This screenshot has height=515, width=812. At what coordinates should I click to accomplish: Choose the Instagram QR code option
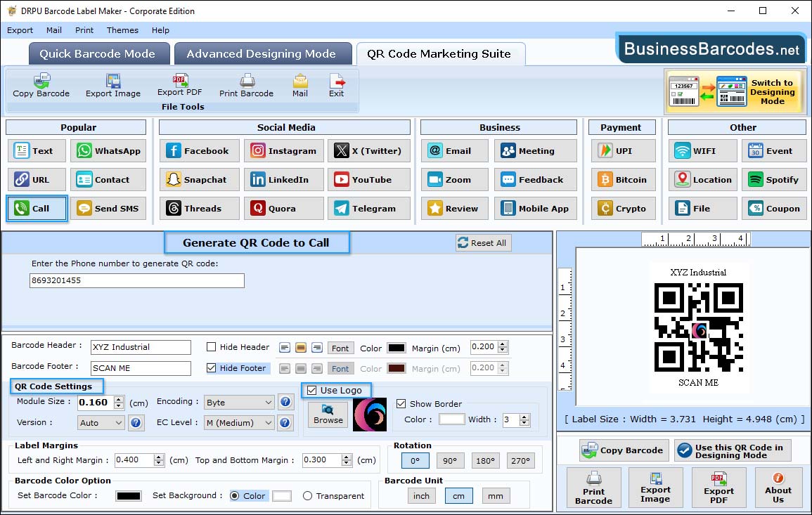(x=284, y=150)
